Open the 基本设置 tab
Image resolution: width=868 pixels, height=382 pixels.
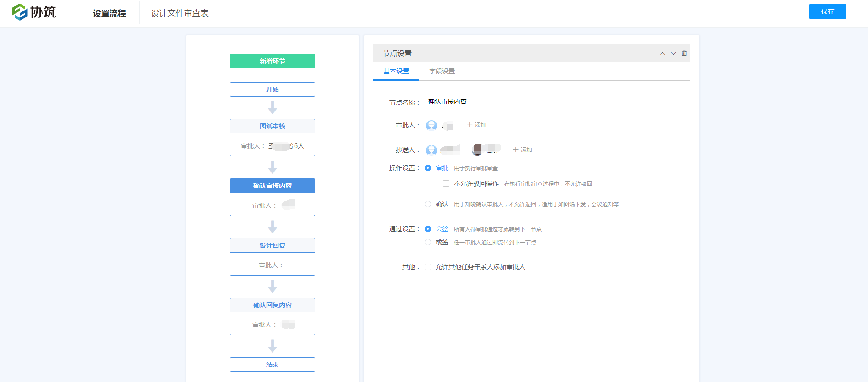396,72
